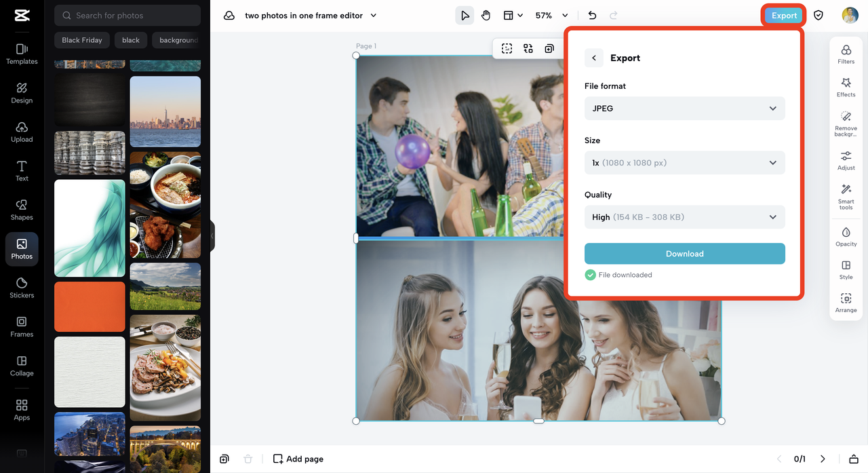
Task: Select the background search tag
Action: click(176, 40)
